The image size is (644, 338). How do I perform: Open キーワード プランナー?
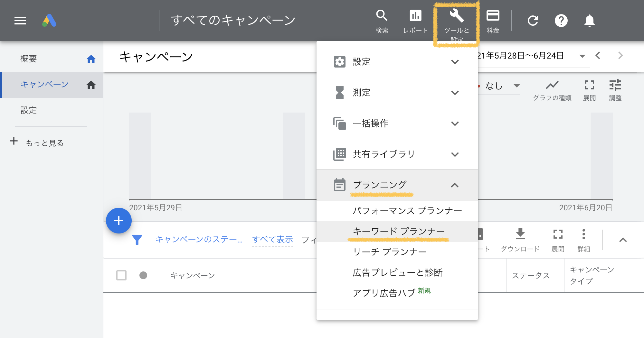[399, 231]
